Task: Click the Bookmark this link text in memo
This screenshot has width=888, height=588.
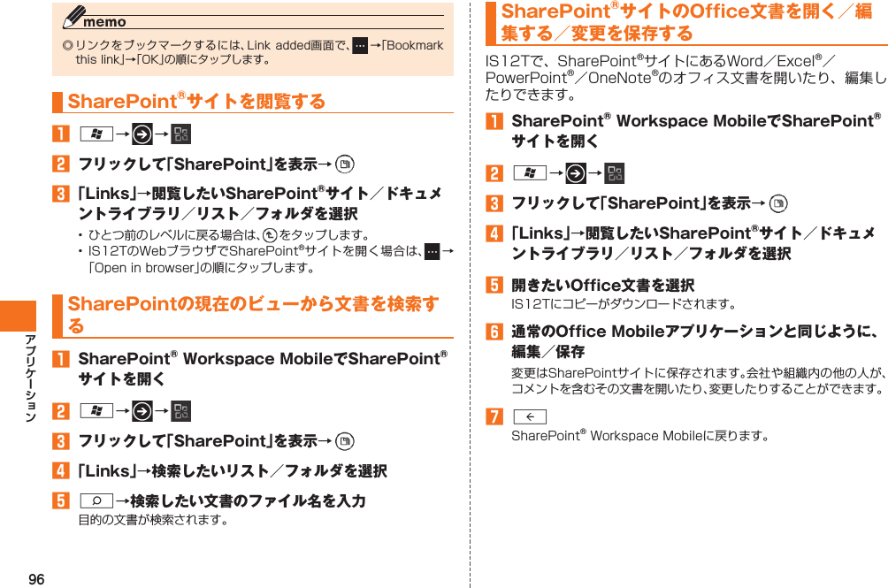Action: (x=259, y=52)
